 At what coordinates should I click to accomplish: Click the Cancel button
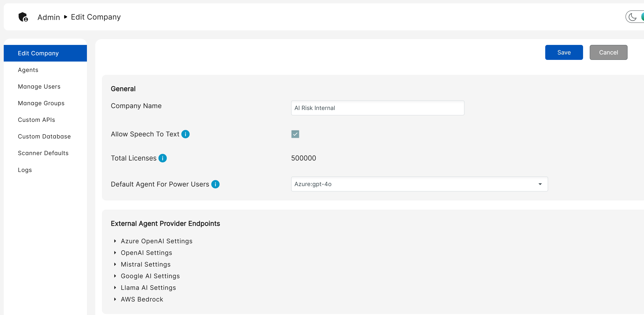(608, 52)
